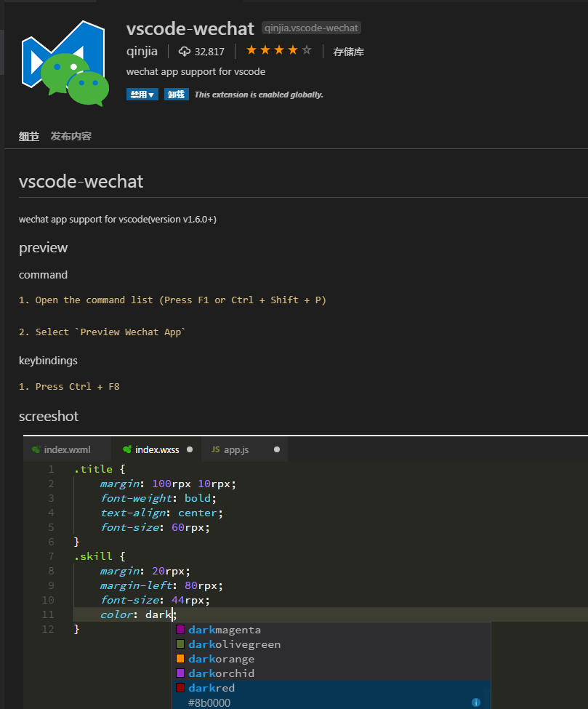Click the darkorange color swatch
588x709 pixels.
pos(180,658)
